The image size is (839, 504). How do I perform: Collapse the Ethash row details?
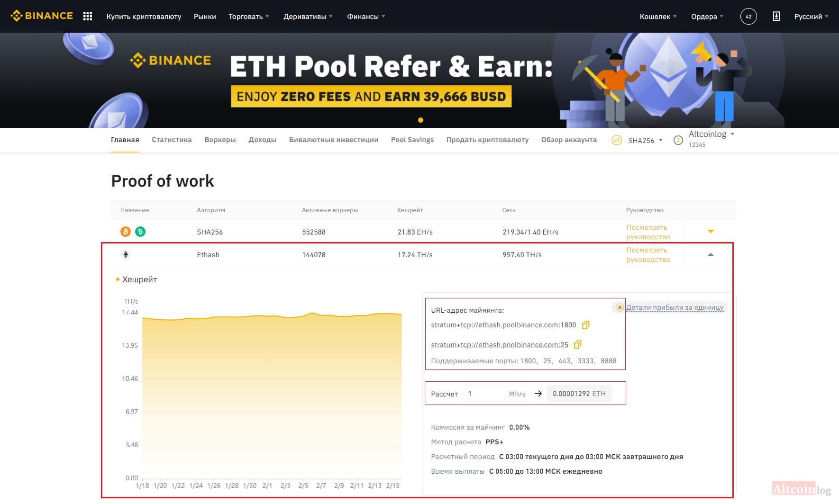pyautogui.click(x=711, y=255)
